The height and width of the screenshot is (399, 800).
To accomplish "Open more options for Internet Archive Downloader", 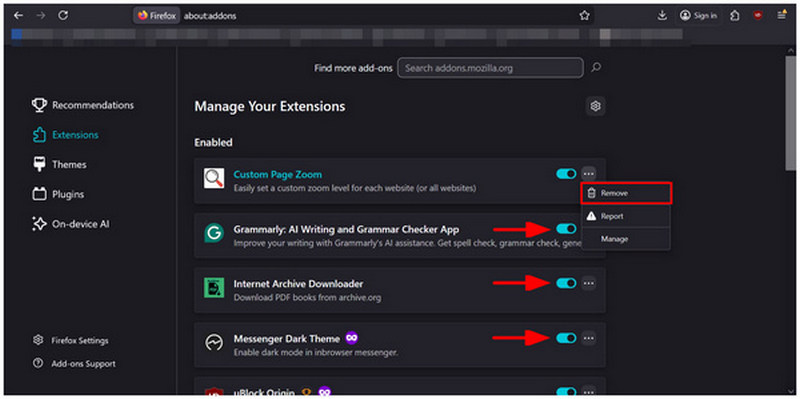I will point(588,283).
